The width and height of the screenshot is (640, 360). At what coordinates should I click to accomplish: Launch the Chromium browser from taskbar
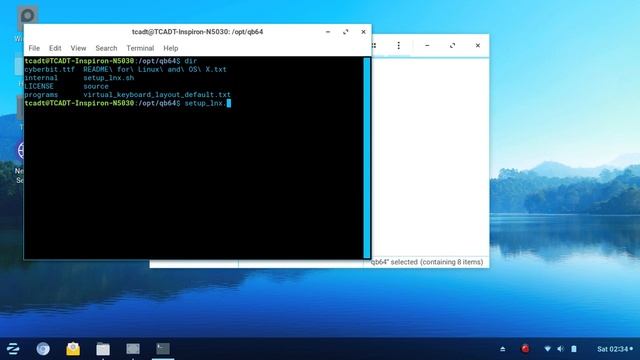point(43,349)
